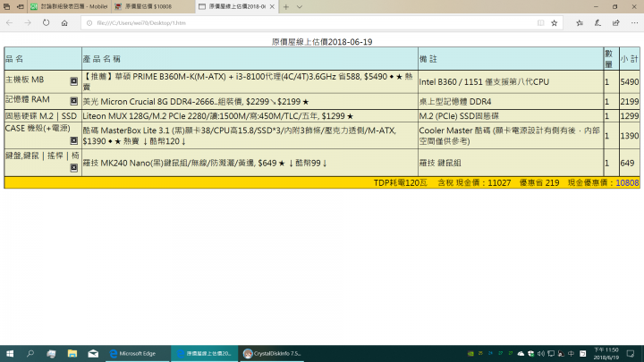Click the 羅技 鍵鼠組 note cell

click(x=511, y=163)
